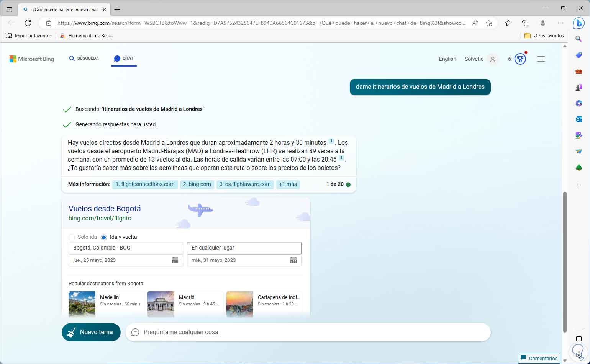
Task: Open the es.flightaware.com source link
Action: tap(245, 184)
